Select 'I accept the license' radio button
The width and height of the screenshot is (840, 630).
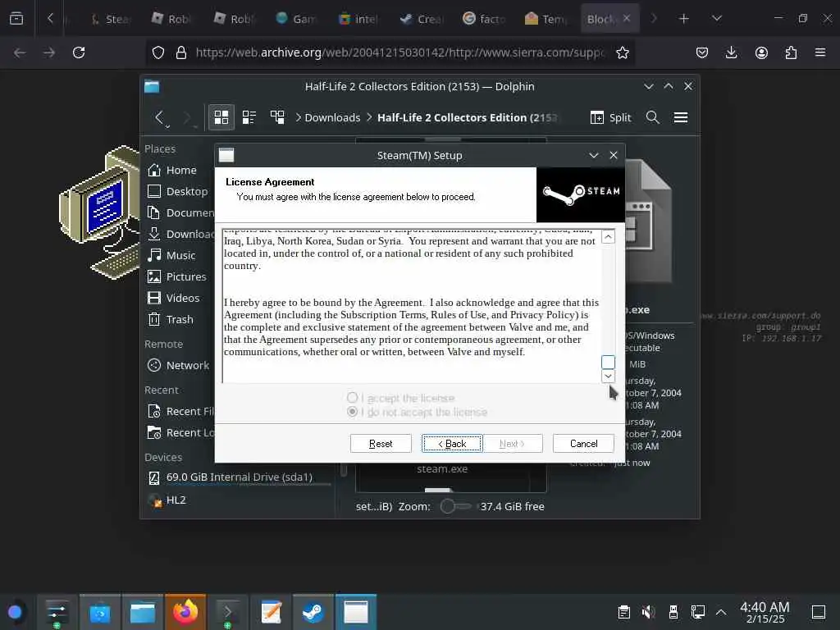pos(352,398)
